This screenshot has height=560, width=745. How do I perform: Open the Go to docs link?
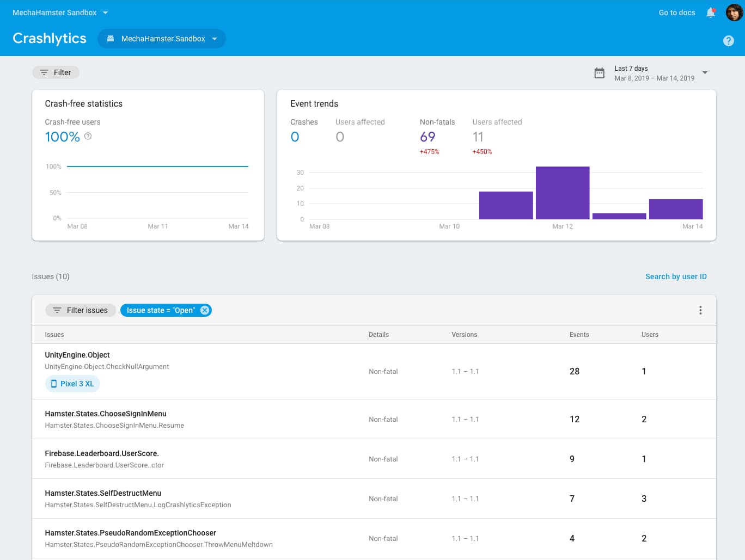(677, 13)
